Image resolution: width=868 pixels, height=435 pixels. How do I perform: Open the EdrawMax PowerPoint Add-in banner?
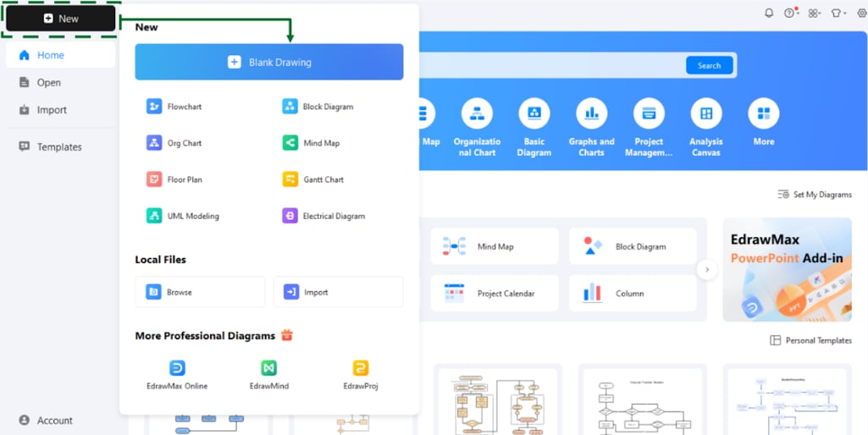(788, 269)
